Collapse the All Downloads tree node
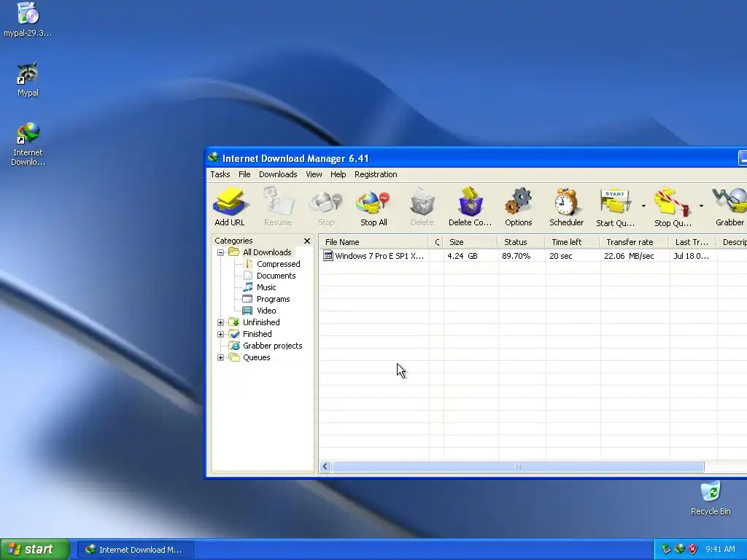Viewport: 747px width, 560px height. point(220,252)
